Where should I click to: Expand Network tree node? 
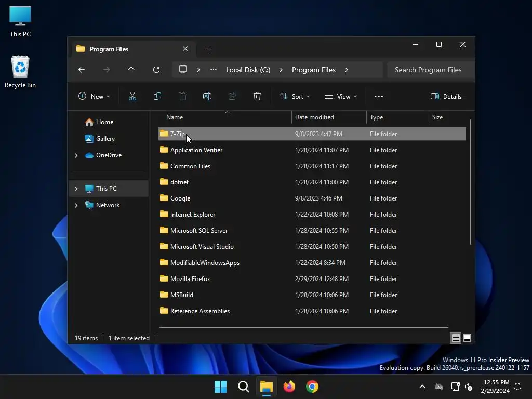click(76, 205)
